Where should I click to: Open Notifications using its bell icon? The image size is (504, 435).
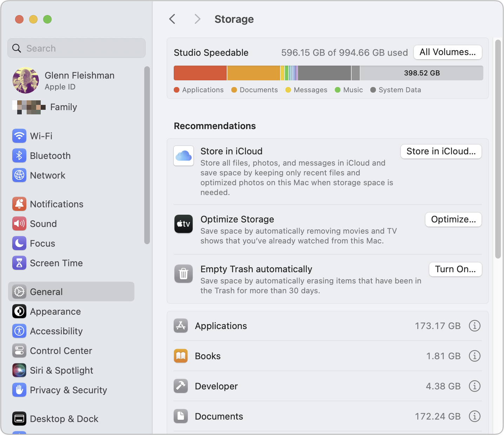pos(19,204)
